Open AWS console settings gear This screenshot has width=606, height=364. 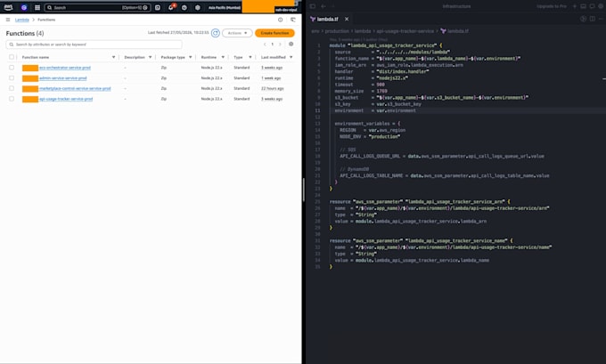coord(198,7)
